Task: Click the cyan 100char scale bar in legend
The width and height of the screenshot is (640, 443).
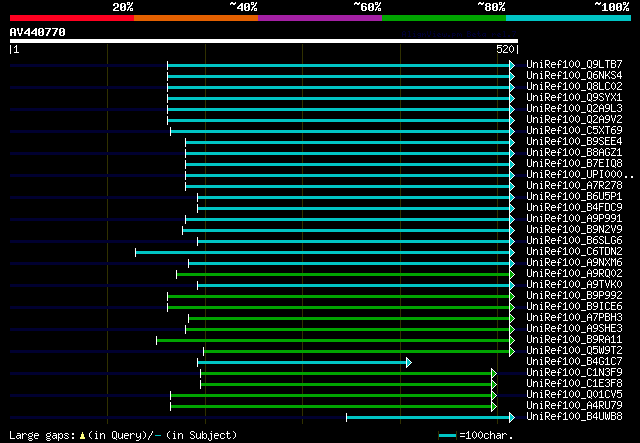Action: (x=447, y=436)
